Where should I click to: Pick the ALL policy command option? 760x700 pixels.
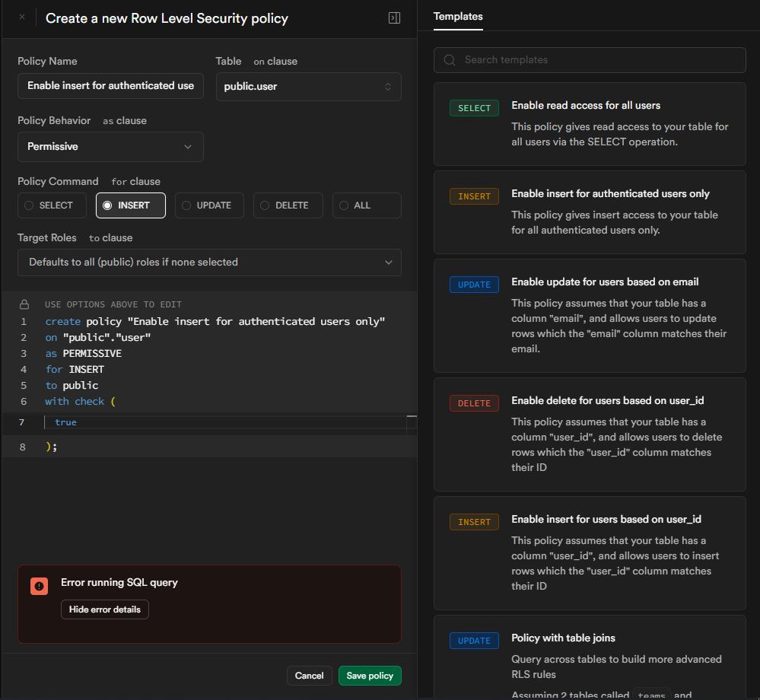[x=367, y=205]
